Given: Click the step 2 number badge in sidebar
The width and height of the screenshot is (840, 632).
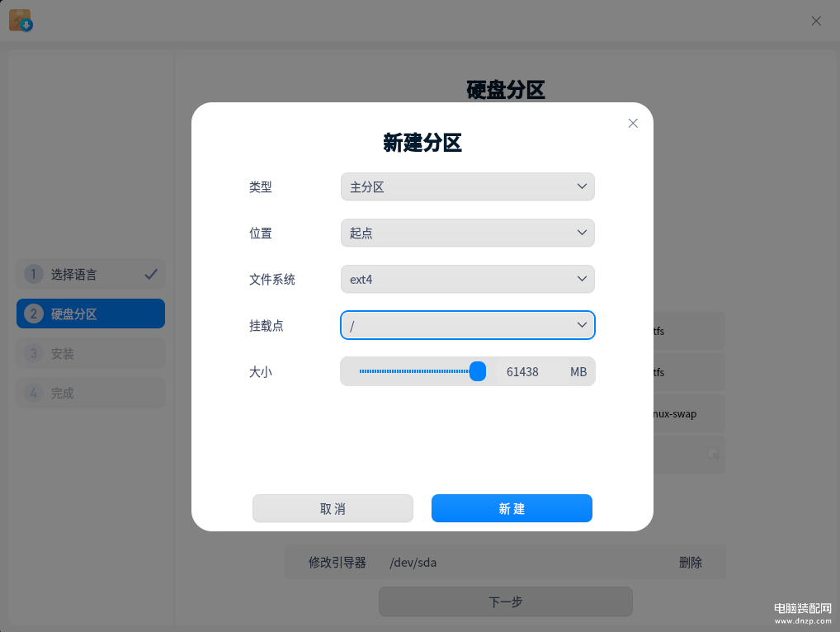Looking at the screenshot, I should tap(33, 314).
